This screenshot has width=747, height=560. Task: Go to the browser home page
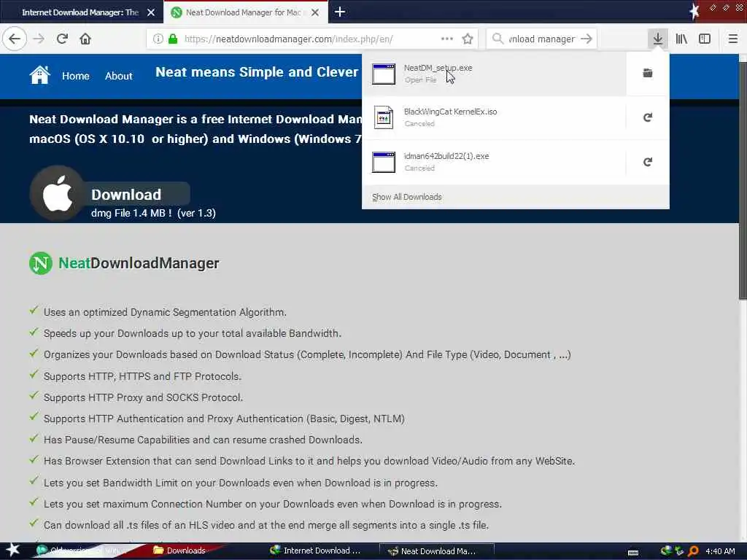coord(85,39)
